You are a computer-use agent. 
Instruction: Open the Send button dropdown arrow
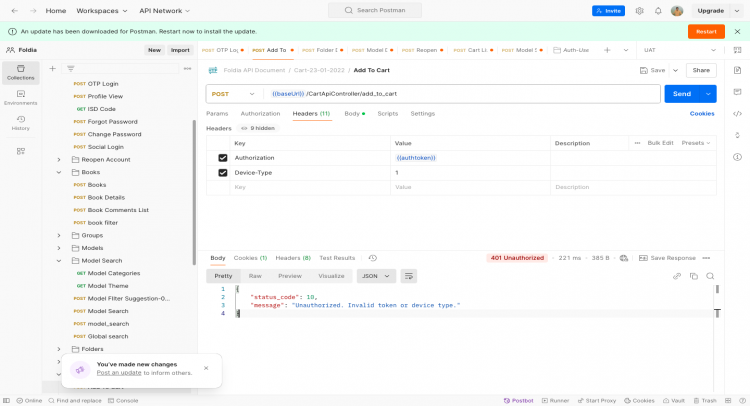click(708, 94)
